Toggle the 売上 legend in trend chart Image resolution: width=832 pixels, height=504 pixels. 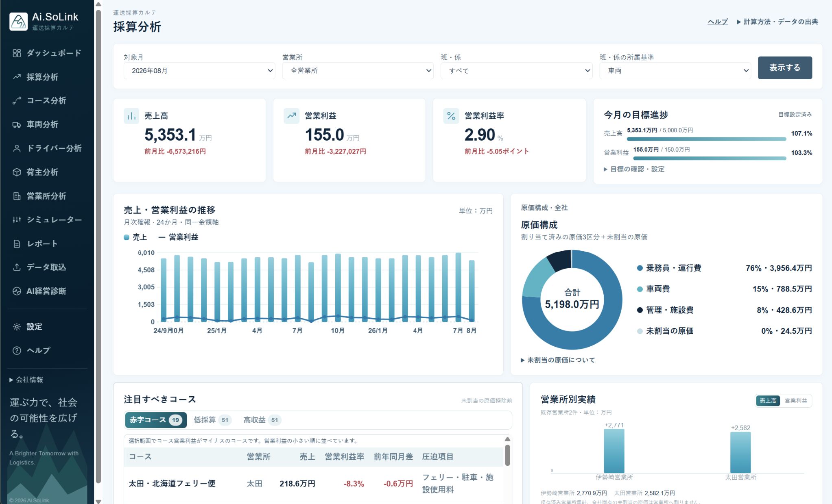(x=135, y=237)
